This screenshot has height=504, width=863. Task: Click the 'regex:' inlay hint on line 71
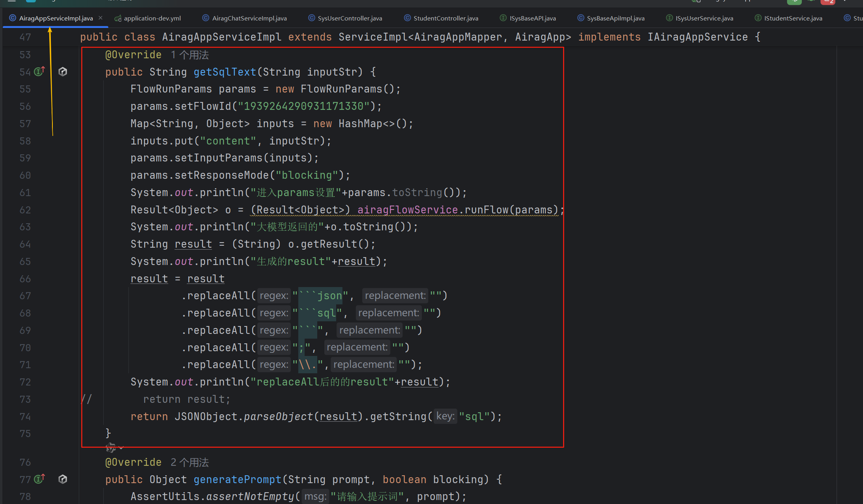[x=274, y=365]
